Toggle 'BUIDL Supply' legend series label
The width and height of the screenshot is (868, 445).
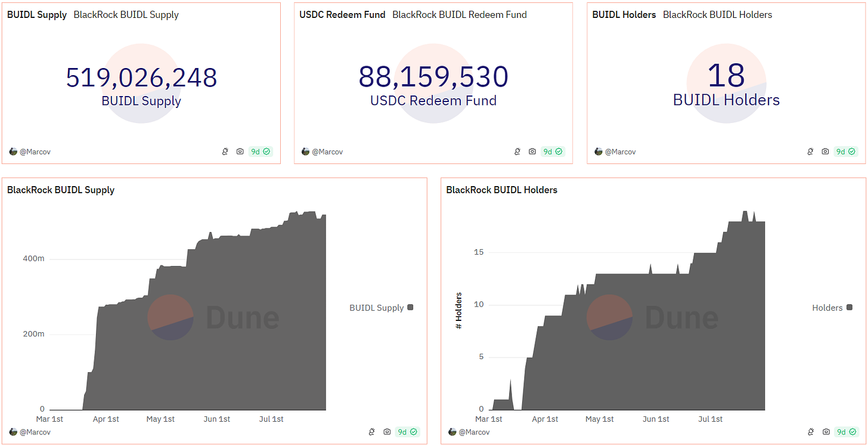[377, 308]
